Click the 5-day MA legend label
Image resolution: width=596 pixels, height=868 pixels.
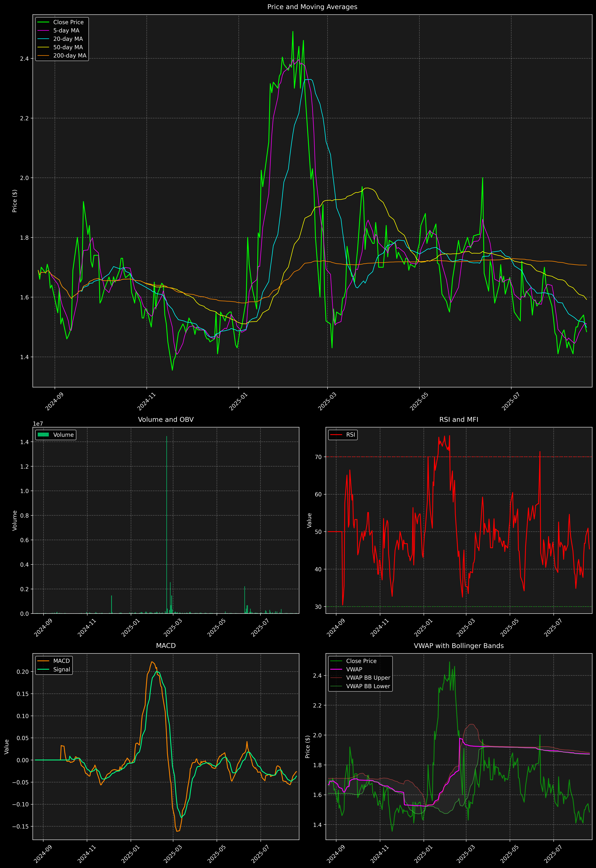[x=66, y=31]
